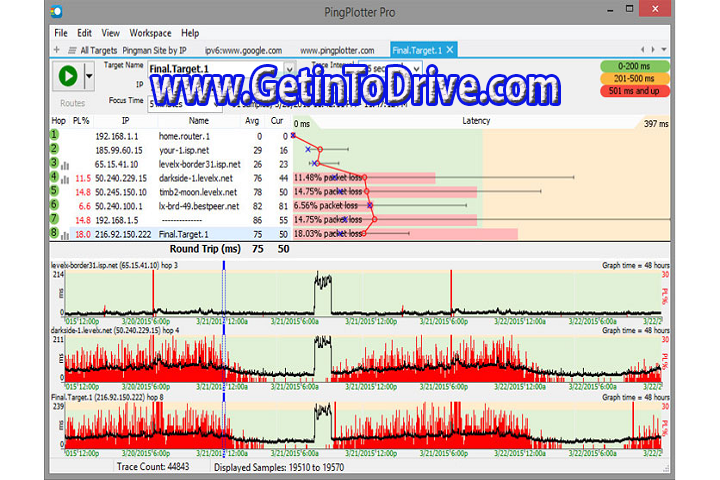720x480 pixels.
Task: Click the Trace Count 44843 status entry
Action: click(x=153, y=467)
